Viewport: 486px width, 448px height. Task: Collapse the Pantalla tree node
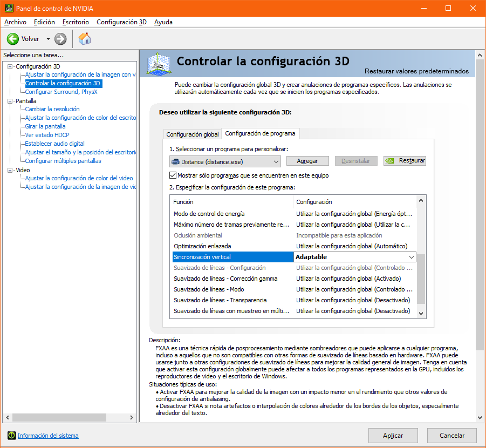point(10,101)
